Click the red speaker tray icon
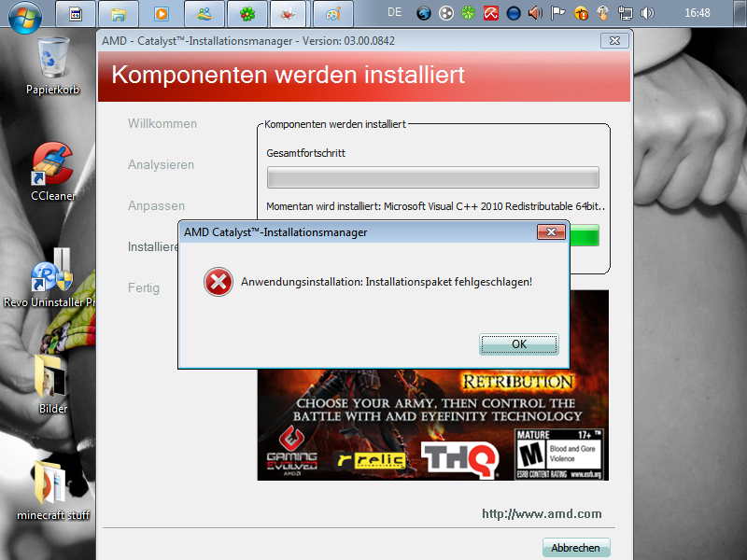 click(x=535, y=13)
